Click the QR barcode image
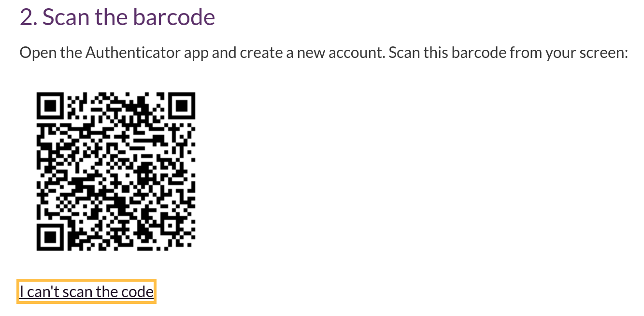Screen dimensions: 644x316 tap(116, 171)
